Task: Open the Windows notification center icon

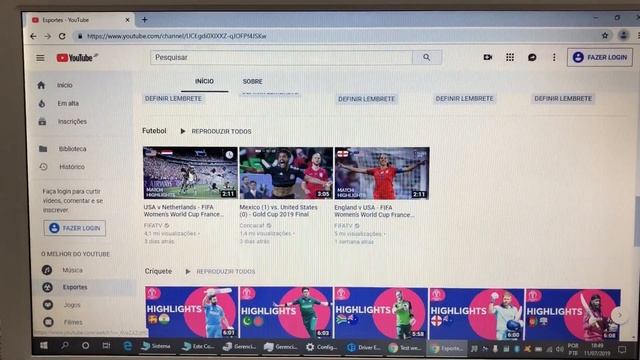Action: [622, 349]
